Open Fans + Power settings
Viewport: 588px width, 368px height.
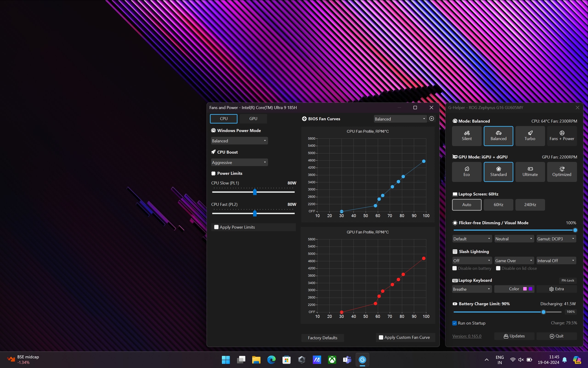tap(562, 136)
